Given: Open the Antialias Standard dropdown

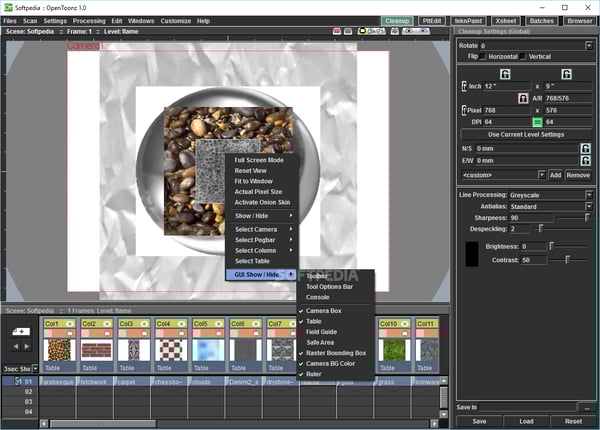Looking at the screenshot, I should (589, 207).
